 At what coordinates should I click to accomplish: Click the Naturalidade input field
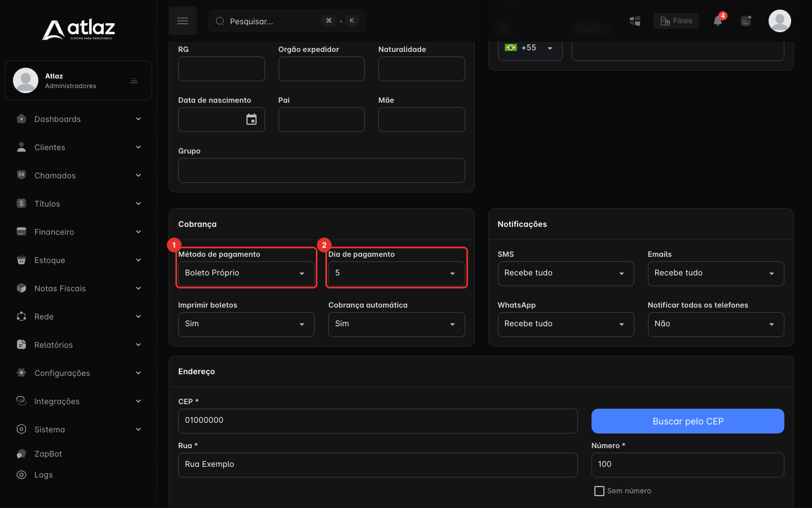click(x=421, y=69)
